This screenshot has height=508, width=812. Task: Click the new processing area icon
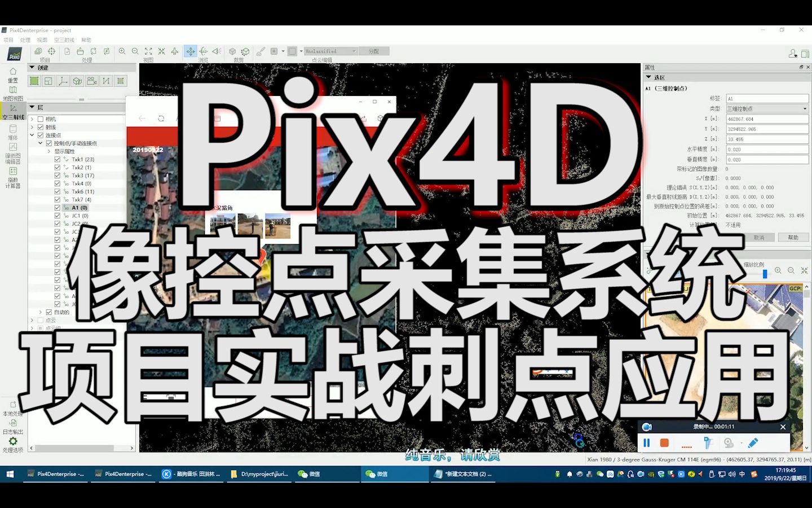pyautogui.click(x=34, y=81)
